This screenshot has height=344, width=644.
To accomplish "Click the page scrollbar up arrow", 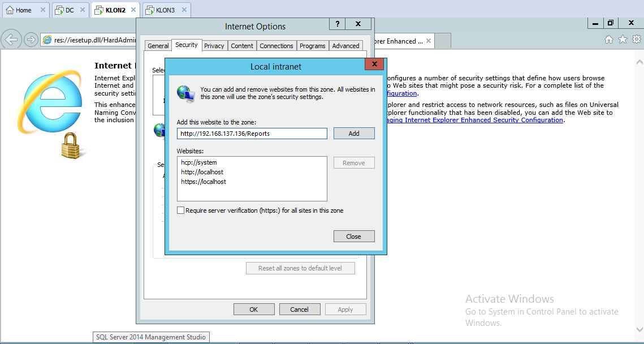I will click(639, 61).
